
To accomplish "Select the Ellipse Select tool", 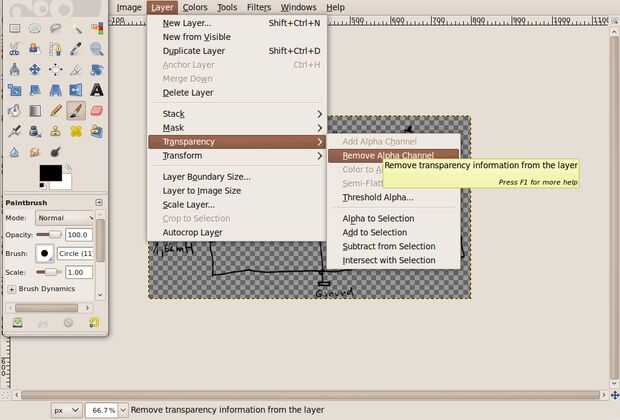I will click(x=35, y=28).
